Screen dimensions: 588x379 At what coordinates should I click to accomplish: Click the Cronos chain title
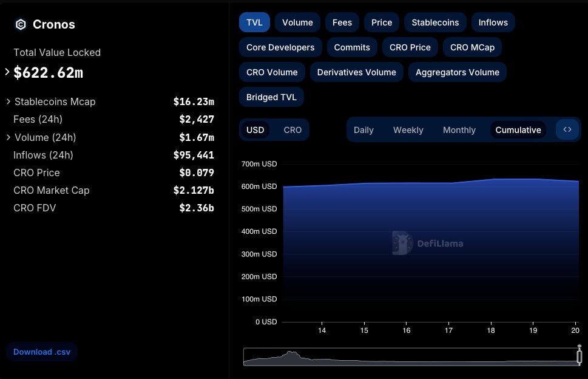(53, 24)
